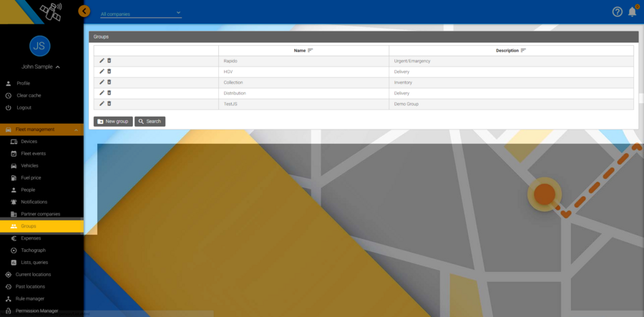Click the JS user avatar

coord(40,46)
